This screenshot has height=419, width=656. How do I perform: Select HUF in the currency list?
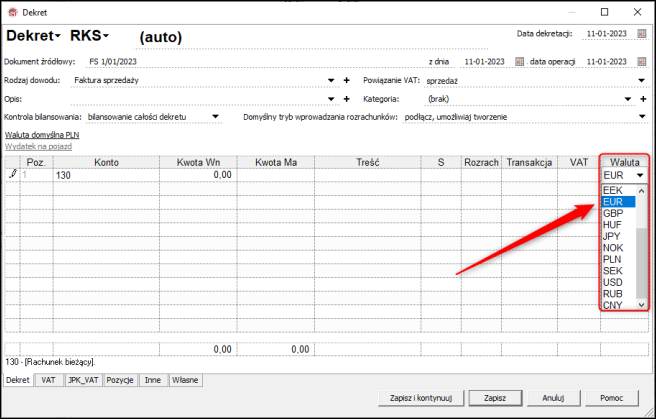click(x=618, y=225)
